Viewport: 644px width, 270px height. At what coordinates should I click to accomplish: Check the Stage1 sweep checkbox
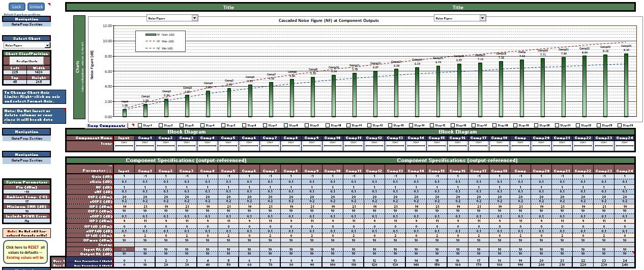(x=140, y=125)
